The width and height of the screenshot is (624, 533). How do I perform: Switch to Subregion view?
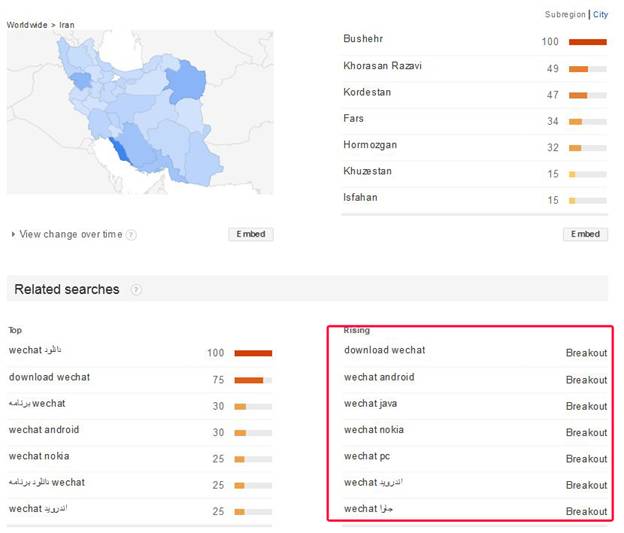(566, 15)
